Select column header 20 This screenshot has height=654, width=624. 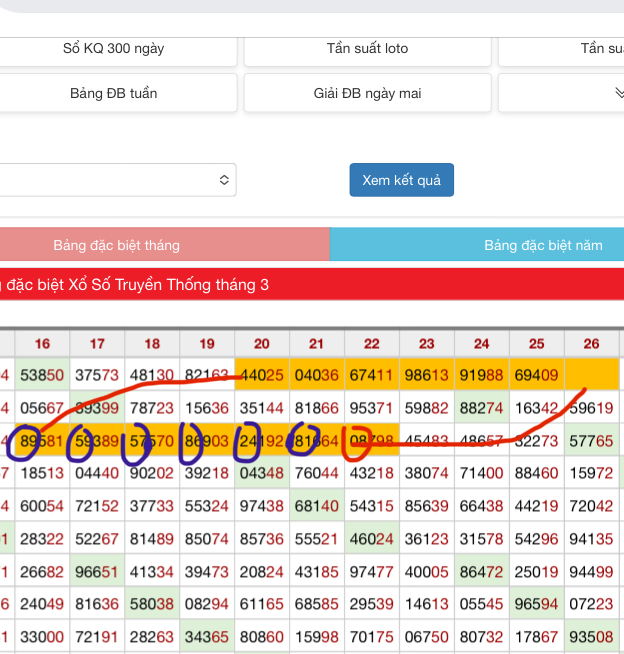(x=262, y=344)
